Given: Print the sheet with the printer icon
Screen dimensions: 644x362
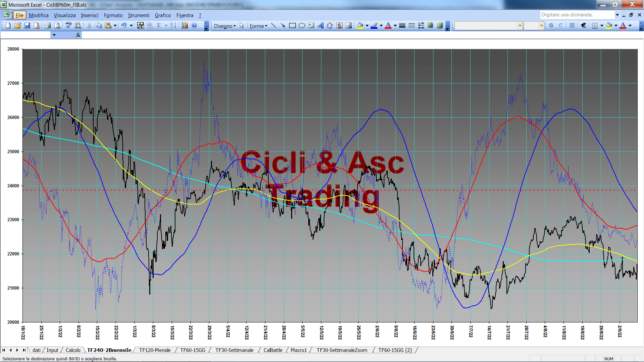Looking at the screenshot, I should [x=48, y=25].
